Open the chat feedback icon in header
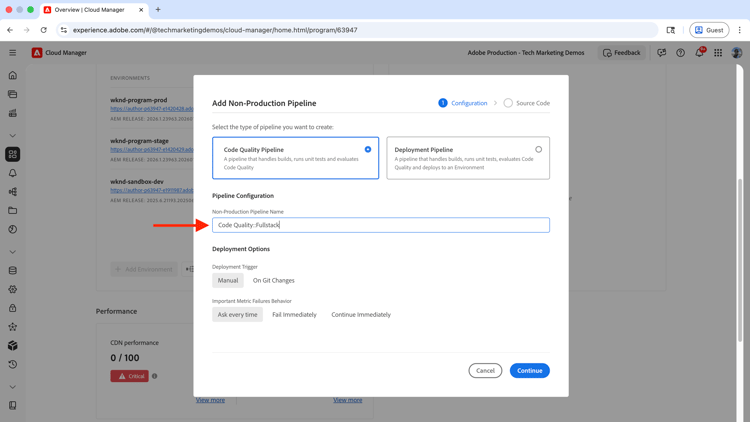The height and width of the screenshot is (422, 750). 662,53
